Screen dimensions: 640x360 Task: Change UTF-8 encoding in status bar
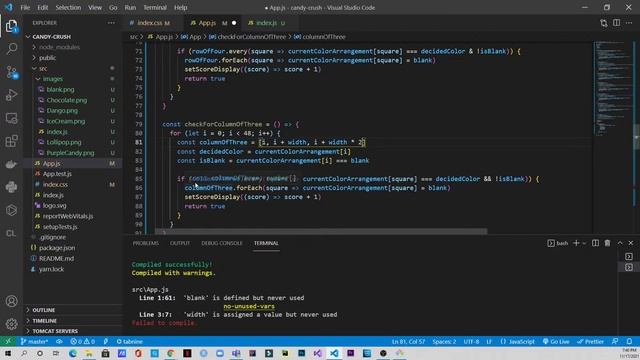[471, 342]
